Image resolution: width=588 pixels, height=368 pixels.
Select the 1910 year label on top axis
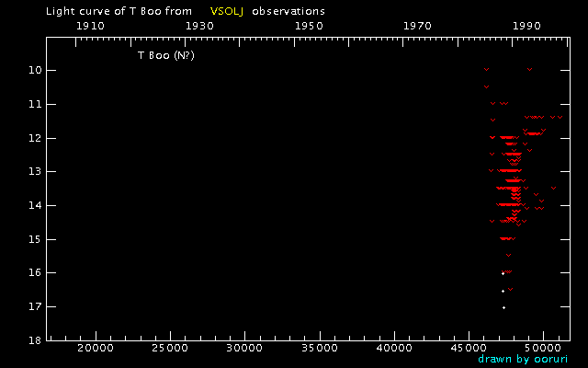[89, 26]
